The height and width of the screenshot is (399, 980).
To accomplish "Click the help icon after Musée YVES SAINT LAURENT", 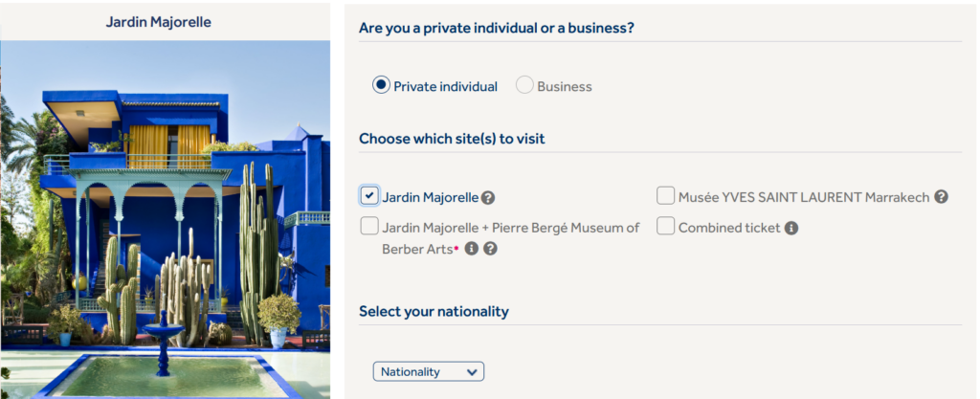I will pyautogui.click(x=942, y=197).
